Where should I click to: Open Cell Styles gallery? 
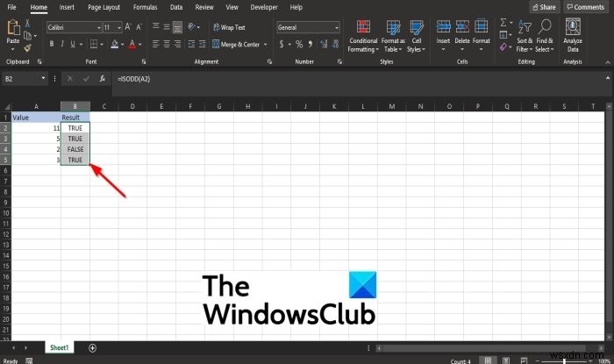tap(417, 36)
